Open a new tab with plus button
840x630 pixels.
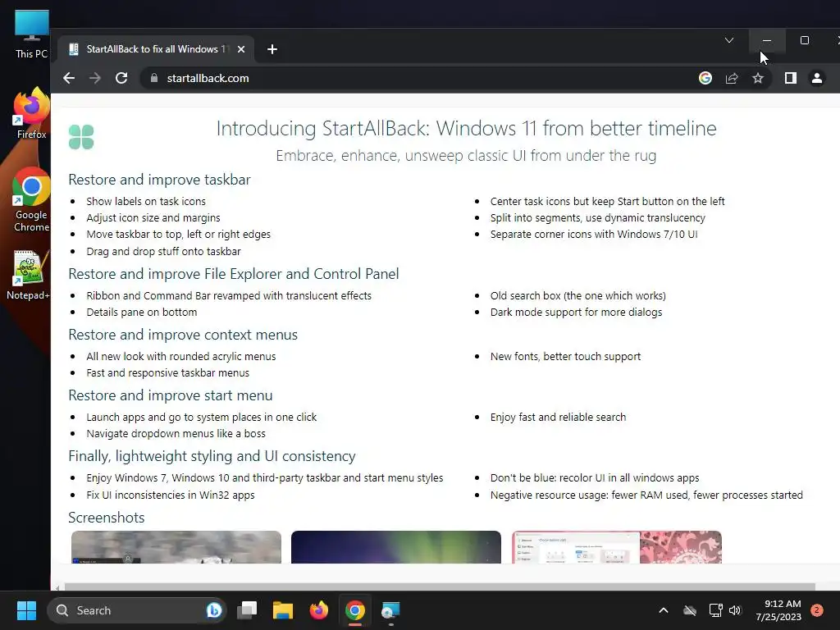272,49
